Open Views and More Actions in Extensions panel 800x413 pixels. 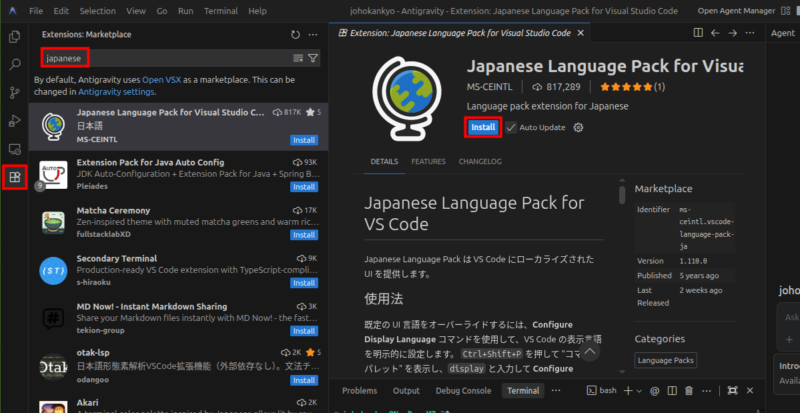coord(313,34)
